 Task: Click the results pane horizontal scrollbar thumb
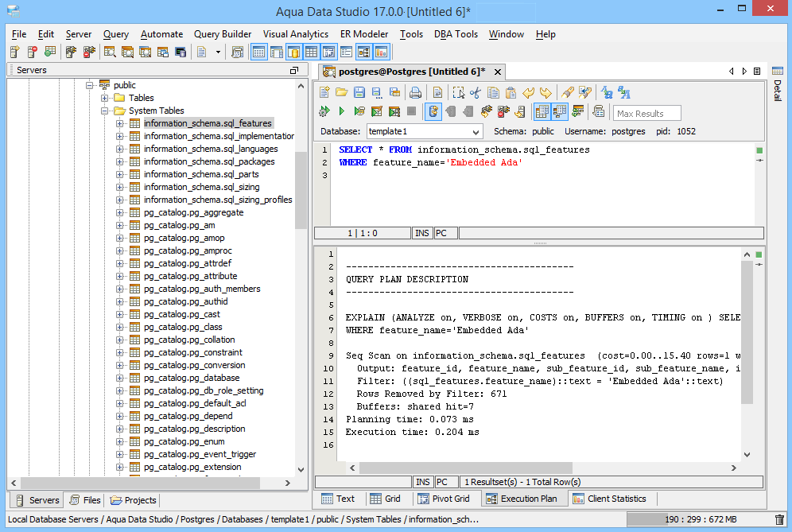466,468
